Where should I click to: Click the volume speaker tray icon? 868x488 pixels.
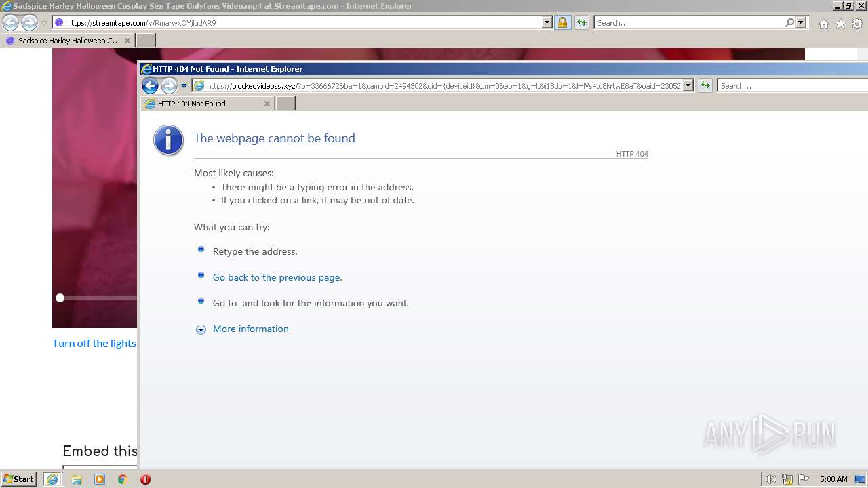(770, 479)
